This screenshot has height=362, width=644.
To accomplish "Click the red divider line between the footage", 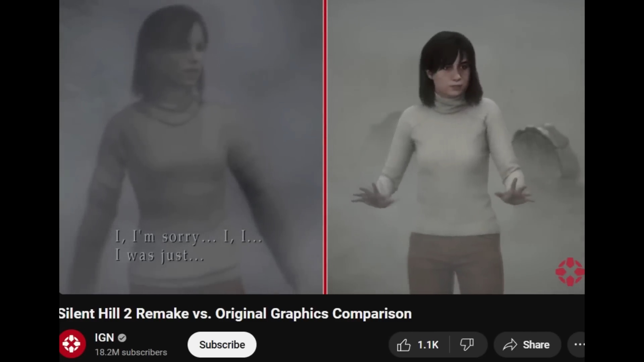I will click(325, 147).
